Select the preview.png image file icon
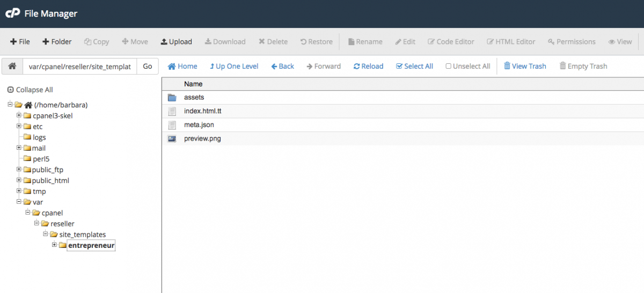 (172, 138)
